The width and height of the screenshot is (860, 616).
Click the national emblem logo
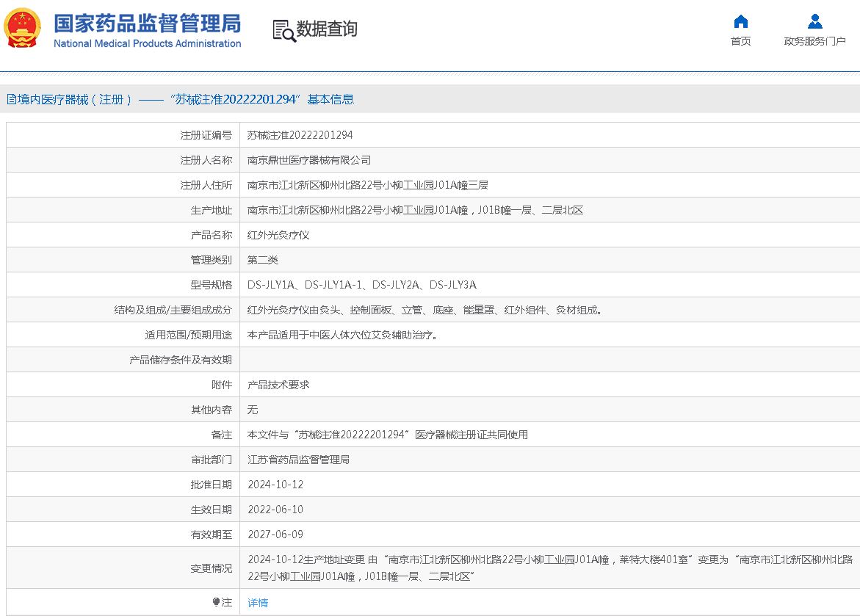[23, 29]
